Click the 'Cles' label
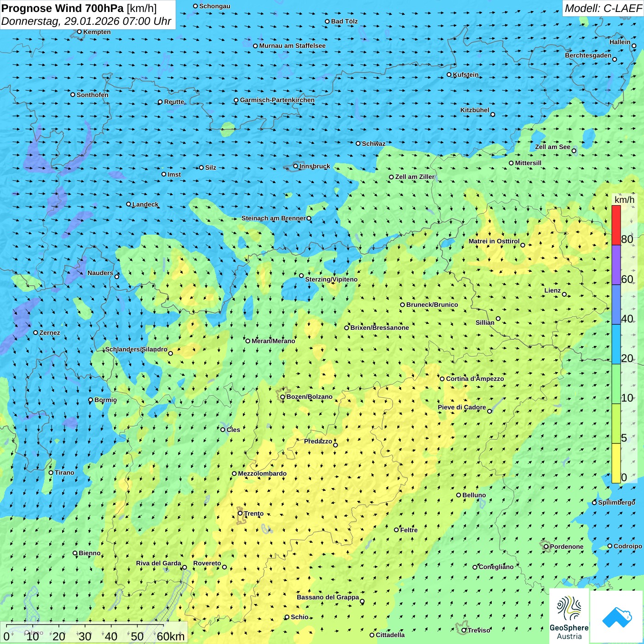This screenshot has width=644, height=644. [233, 430]
